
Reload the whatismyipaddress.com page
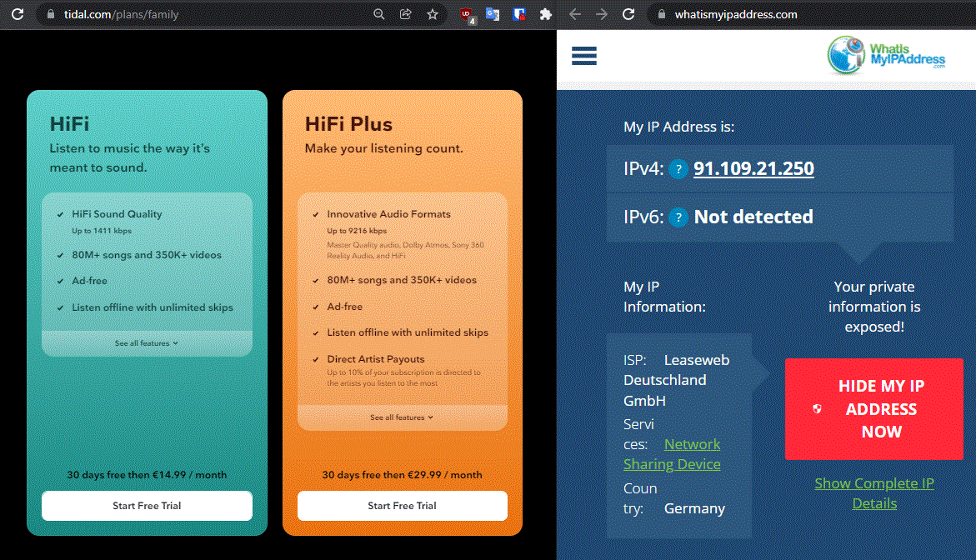point(628,14)
